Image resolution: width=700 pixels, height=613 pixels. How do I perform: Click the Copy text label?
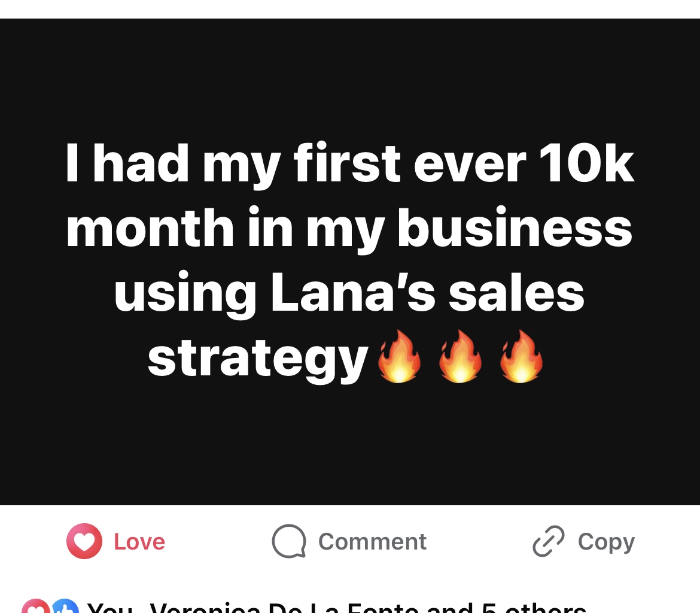pyautogui.click(x=606, y=542)
